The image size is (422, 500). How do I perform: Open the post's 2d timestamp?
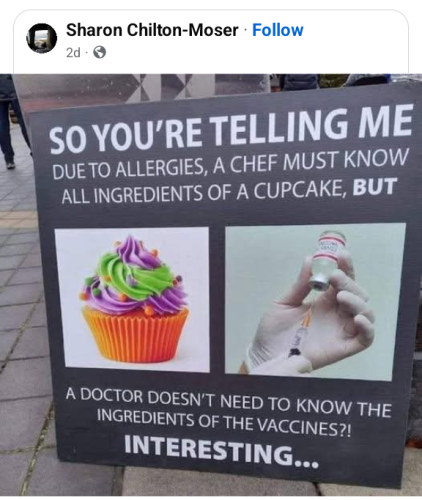coord(73,52)
